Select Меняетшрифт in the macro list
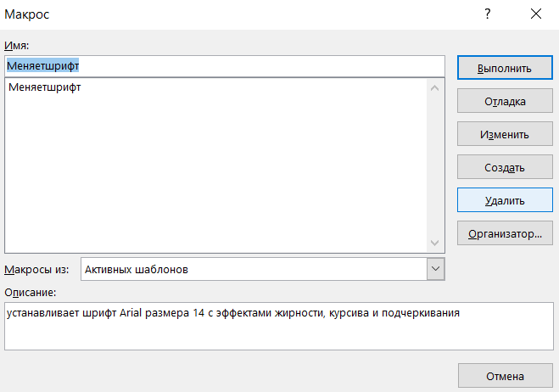 click(45, 87)
